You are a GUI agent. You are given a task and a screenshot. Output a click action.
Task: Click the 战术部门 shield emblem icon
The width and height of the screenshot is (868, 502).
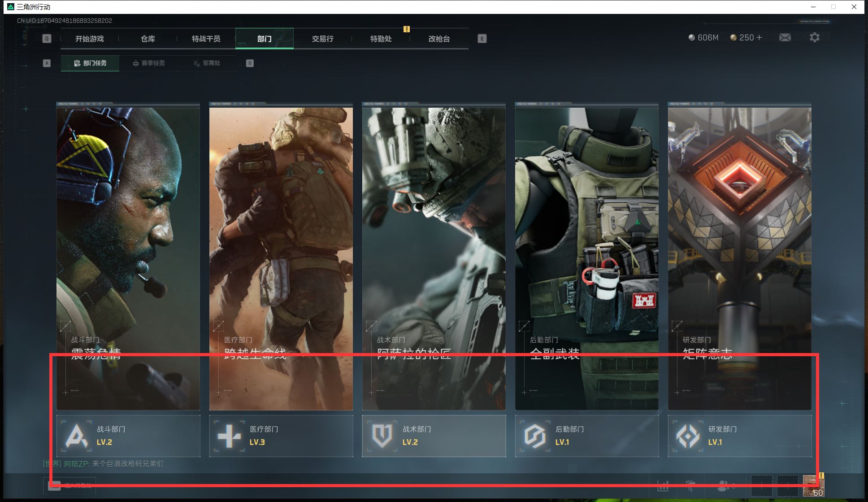coord(382,436)
